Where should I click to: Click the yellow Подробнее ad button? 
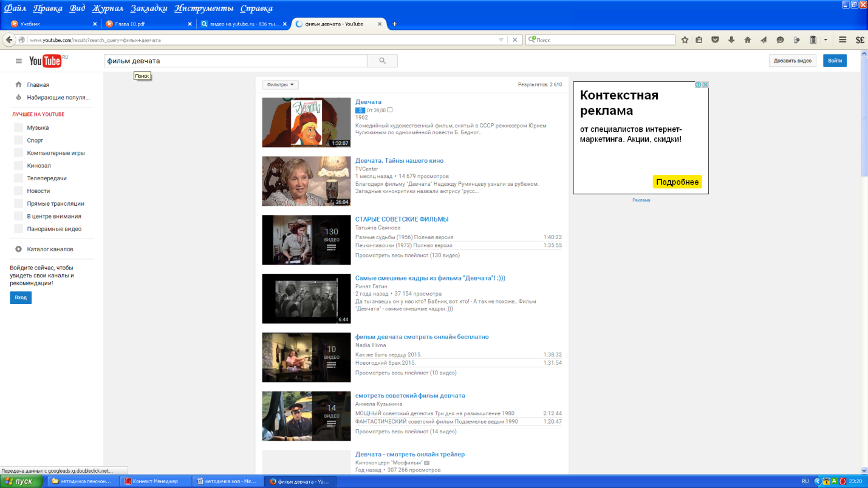click(677, 182)
